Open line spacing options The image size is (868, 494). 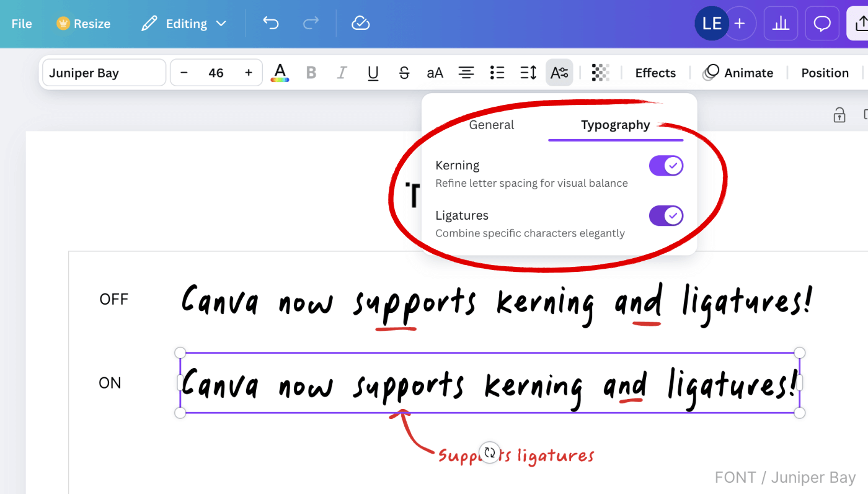tap(528, 73)
